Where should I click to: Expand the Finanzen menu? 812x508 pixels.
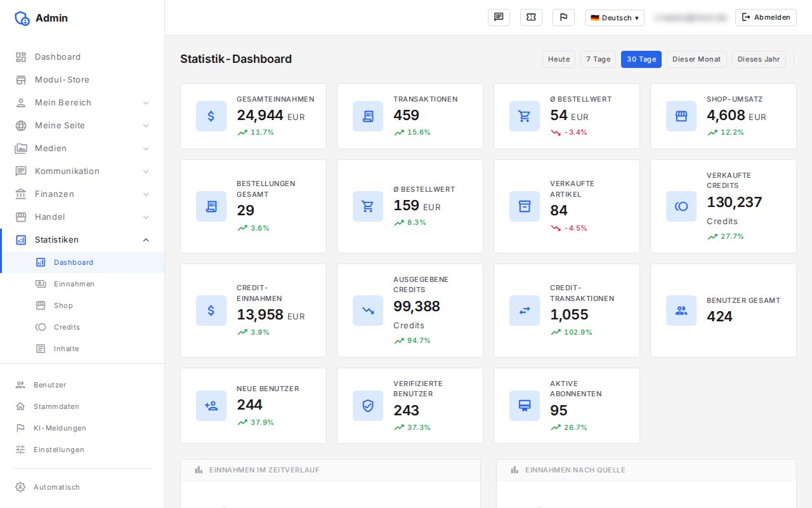[x=82, y=194]
